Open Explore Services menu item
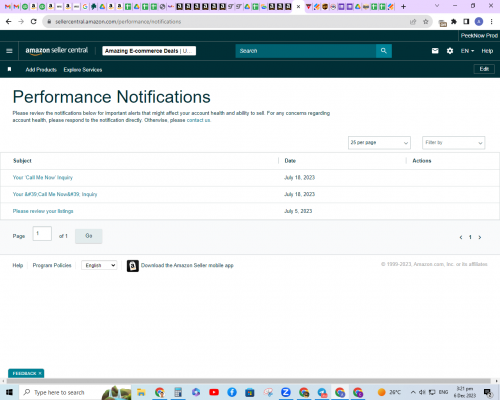 (x=83, y=70)
